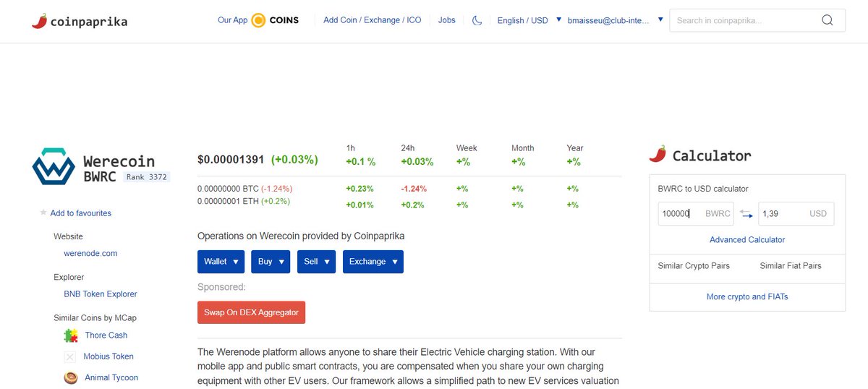Open the Jobs page
This screenshot has width=868, height=389.
click(x=447, y=20)
